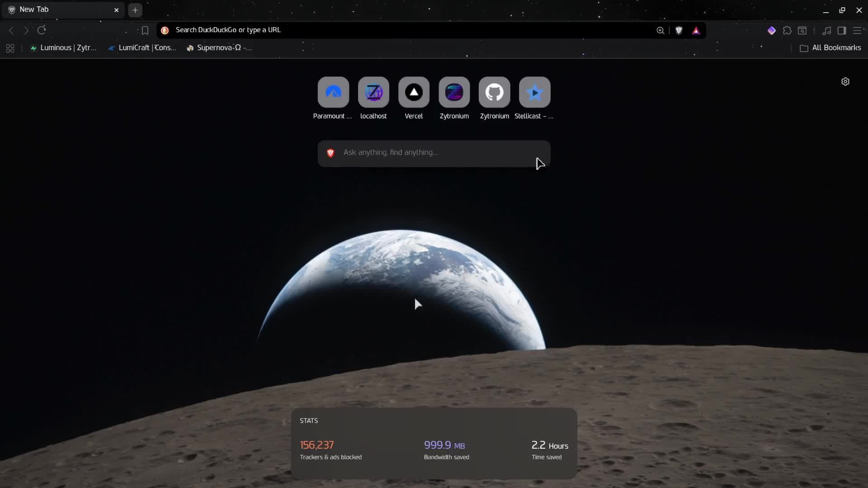Open Brave Rewards triangle icon
Screen dimensions: 868x488
click(696, 30)
